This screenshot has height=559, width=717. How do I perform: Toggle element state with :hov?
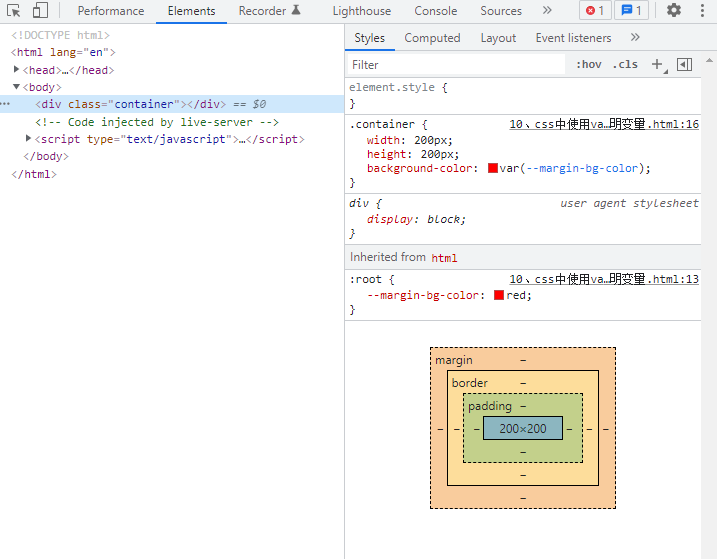589,64
